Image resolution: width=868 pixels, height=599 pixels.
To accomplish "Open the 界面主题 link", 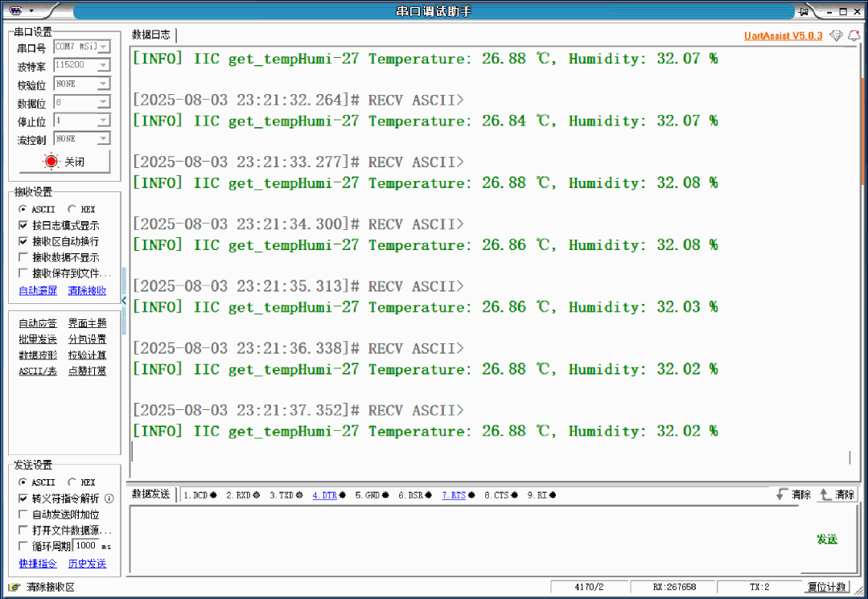I will pos(87,323).
